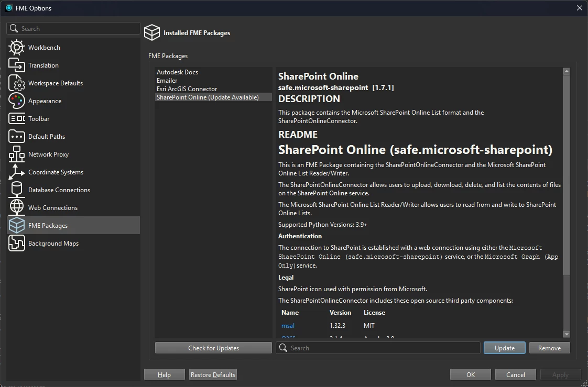Open Network Proxy settings

[x=73, y=154]
